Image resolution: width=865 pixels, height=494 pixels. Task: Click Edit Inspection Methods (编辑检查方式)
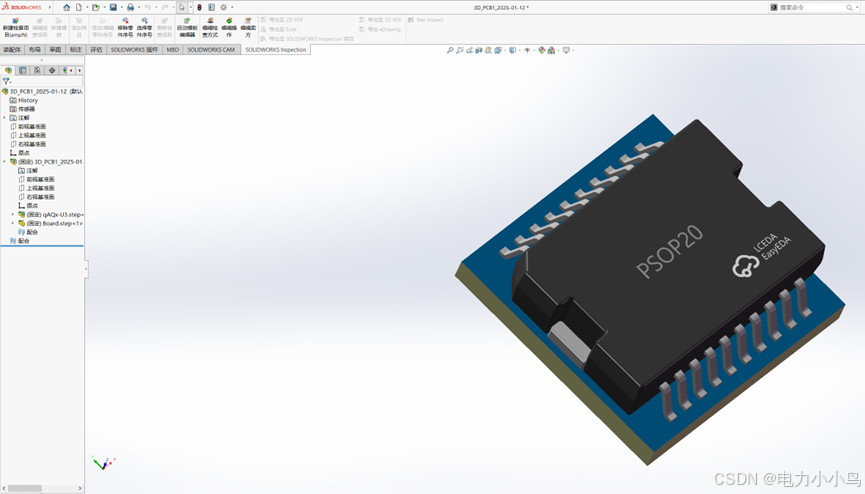point(210,27)
